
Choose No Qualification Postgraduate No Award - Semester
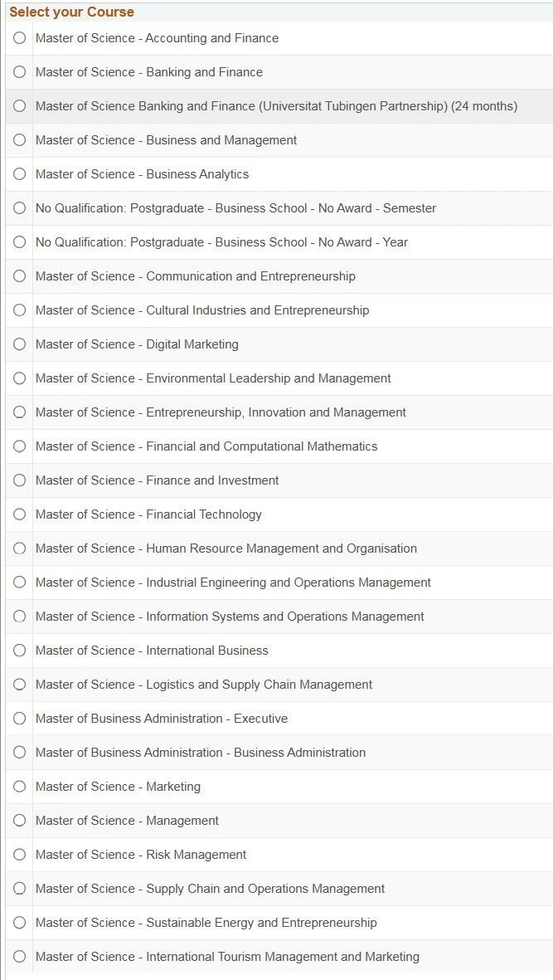point(19,208)
